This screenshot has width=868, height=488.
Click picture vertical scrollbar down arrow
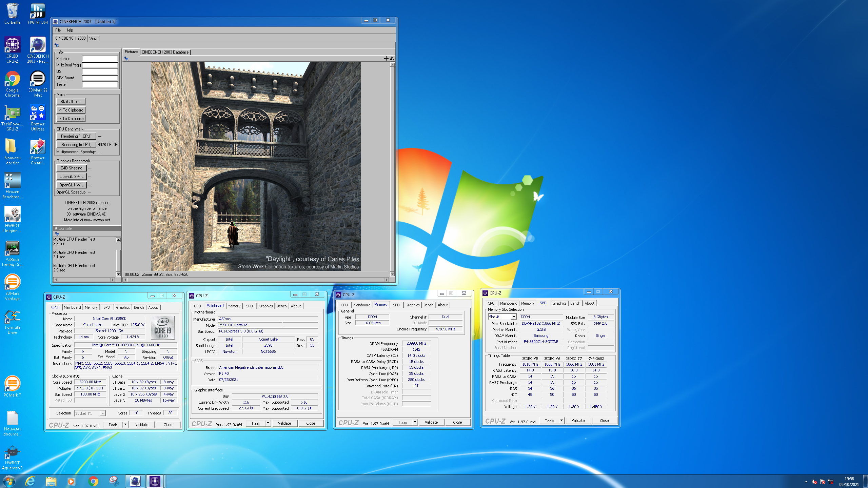point(392,274)
